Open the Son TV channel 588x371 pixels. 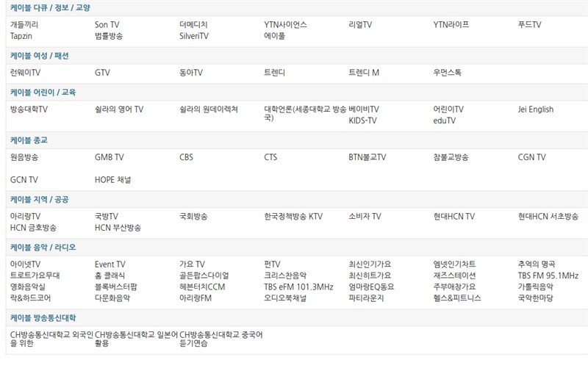(107, 25)
